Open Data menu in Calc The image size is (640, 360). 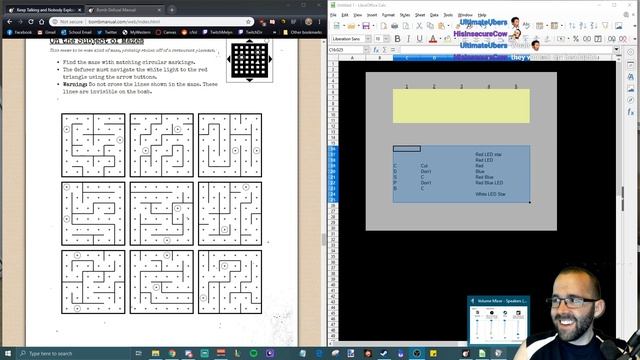coord(434,15)
